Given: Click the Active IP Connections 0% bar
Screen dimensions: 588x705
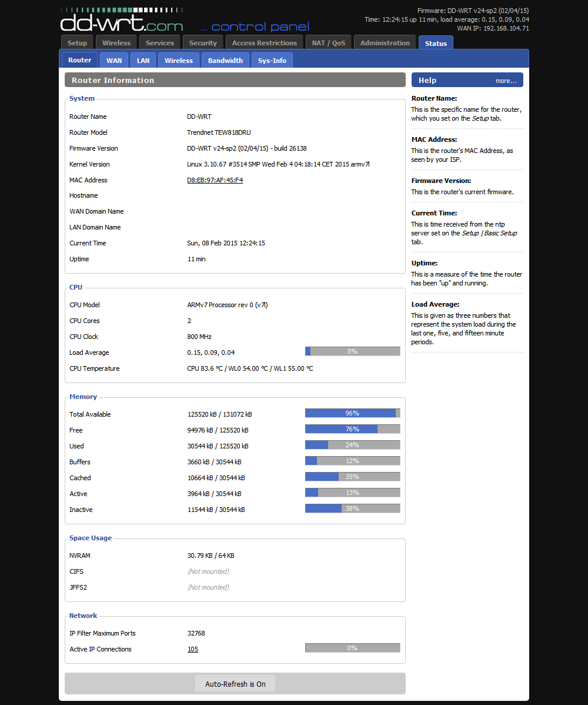Looking at the screenshot, I should (x=353, y=648).
